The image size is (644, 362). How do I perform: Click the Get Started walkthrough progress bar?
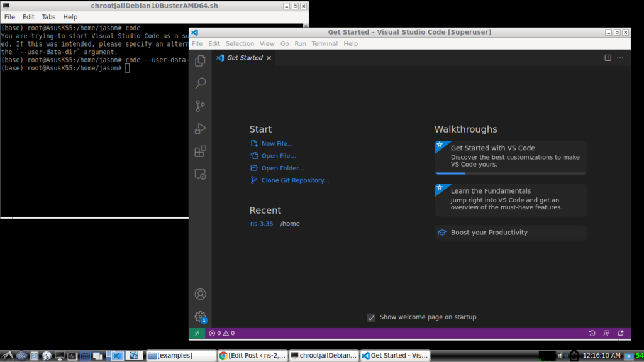(x=510, y=173)
